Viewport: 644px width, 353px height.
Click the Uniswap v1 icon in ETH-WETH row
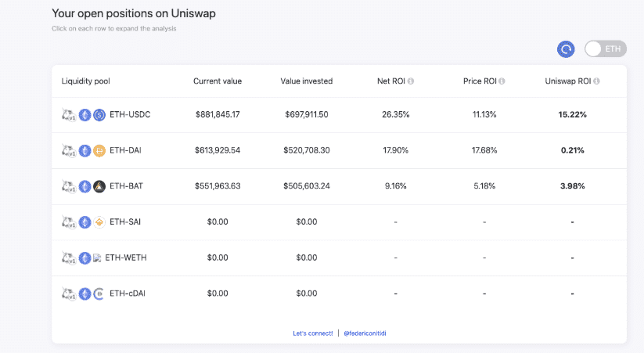69,258
